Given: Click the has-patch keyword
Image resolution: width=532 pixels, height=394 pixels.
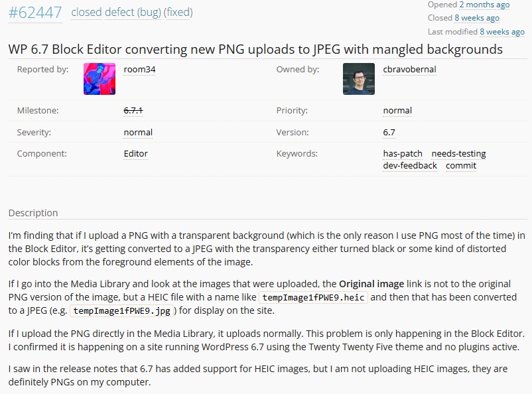Looking at the screenshot, I should pos(403,153).
